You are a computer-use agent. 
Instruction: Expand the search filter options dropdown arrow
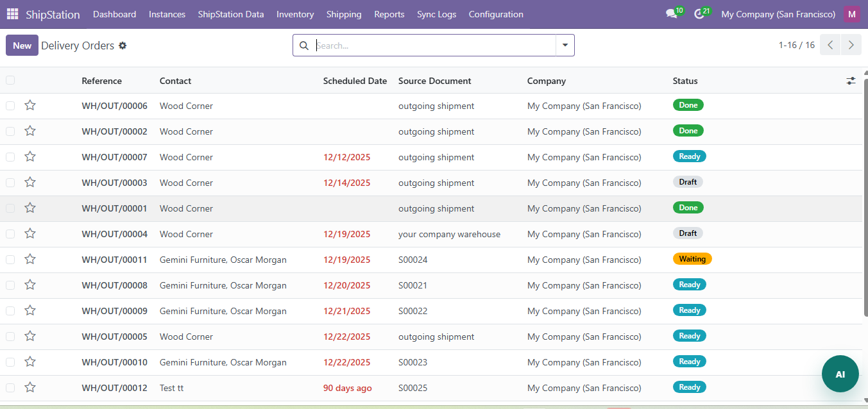(565, 46)
